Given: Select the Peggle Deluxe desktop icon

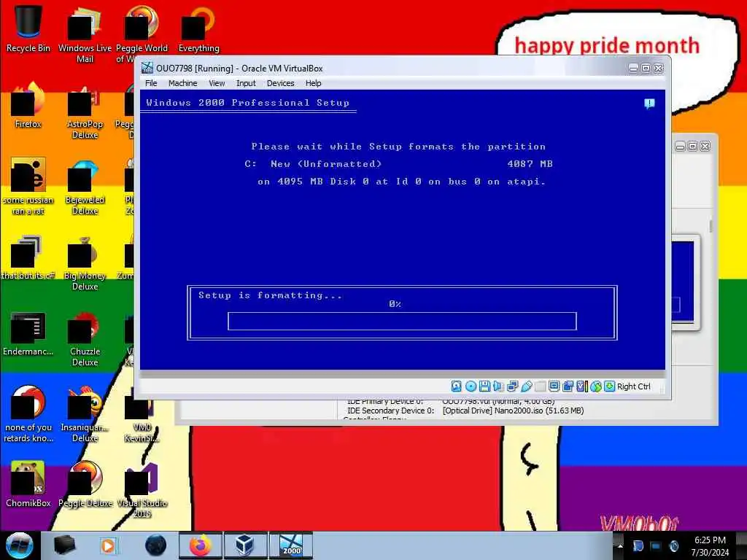Looking at the screenshot, I should click(x=85, y=484).
